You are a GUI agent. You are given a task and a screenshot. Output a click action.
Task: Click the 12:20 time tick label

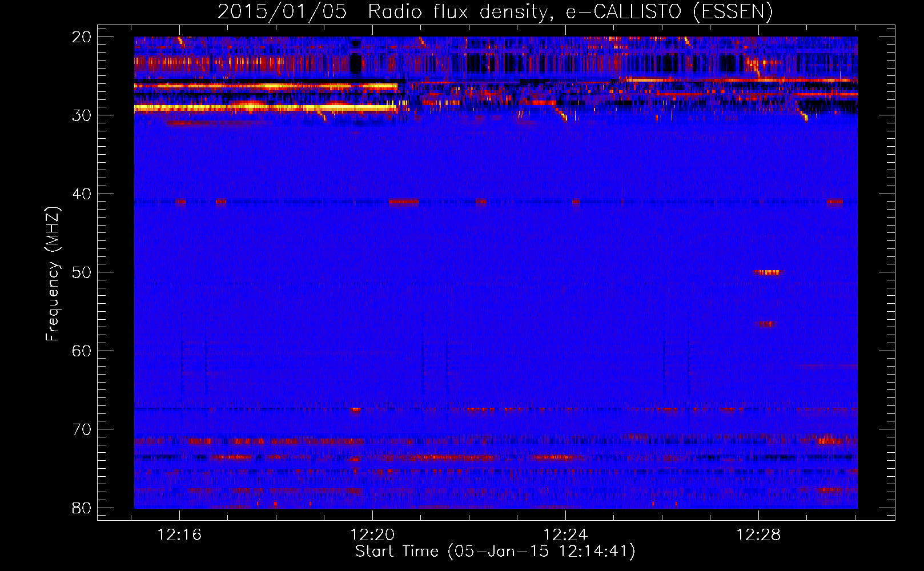[x=372, y=535]
